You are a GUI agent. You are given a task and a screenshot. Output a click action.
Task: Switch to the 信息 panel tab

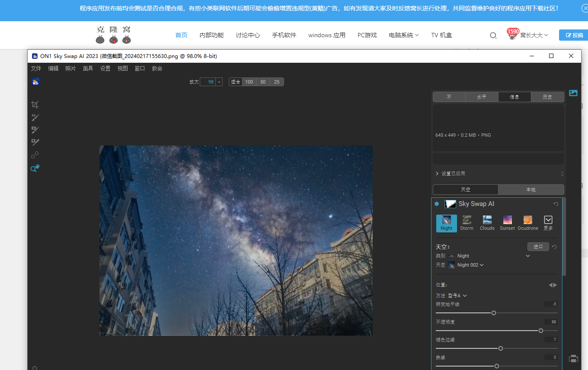click(x=514, y=97)
